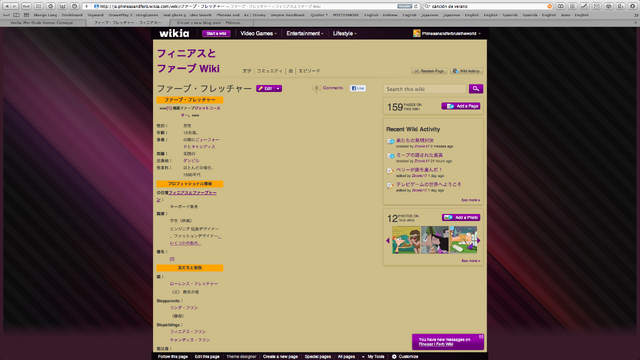Open the コミュニティ wiki navigation item
The height and width of the screenshot is (360, 640).
coord(269,71)
